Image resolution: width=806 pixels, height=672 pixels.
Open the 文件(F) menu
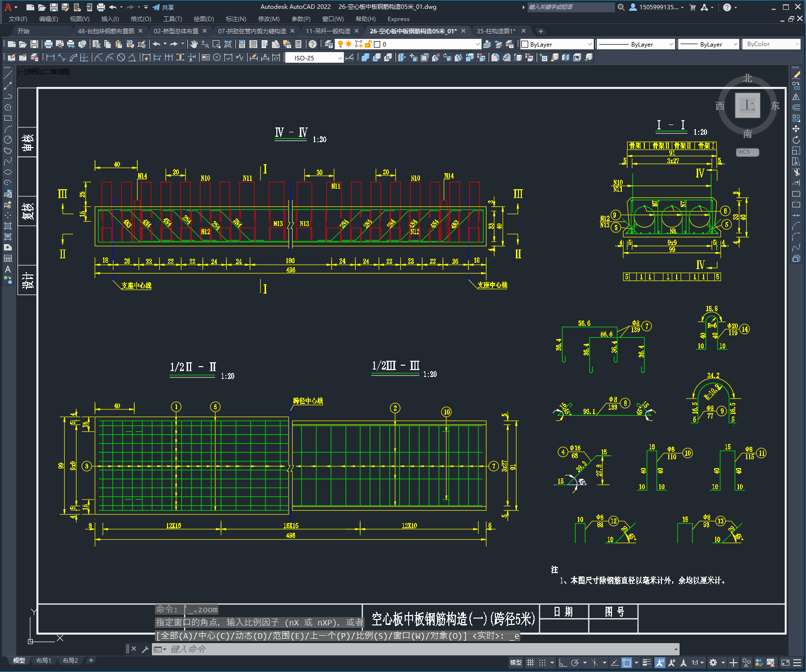coord(18,19)
